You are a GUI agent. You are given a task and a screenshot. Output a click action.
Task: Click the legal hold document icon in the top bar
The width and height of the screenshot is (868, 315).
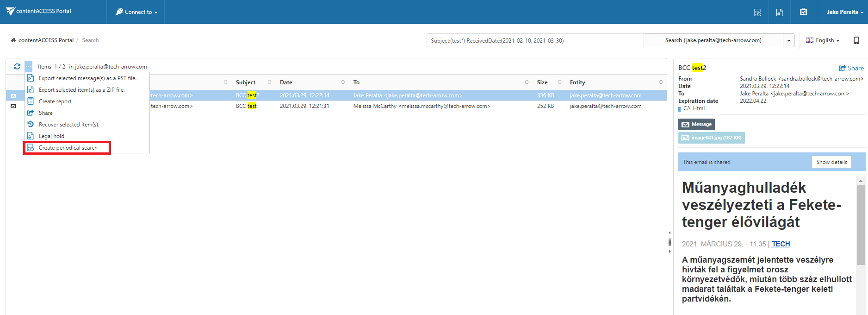point(780,13)
